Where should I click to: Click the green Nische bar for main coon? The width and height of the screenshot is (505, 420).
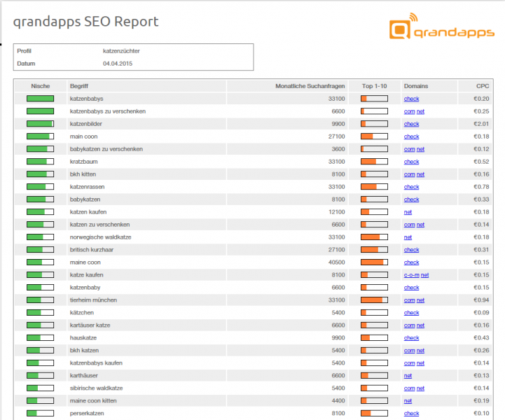40,136
